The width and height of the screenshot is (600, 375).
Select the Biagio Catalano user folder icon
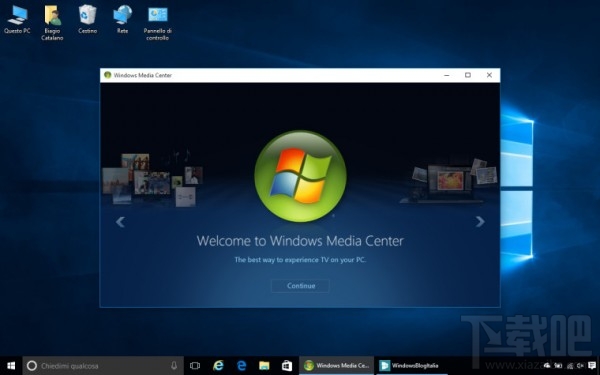tap(52, 23)
